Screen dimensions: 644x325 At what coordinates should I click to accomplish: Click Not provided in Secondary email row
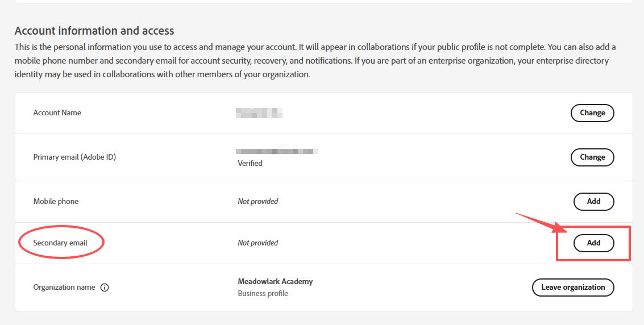coord(258,243)
